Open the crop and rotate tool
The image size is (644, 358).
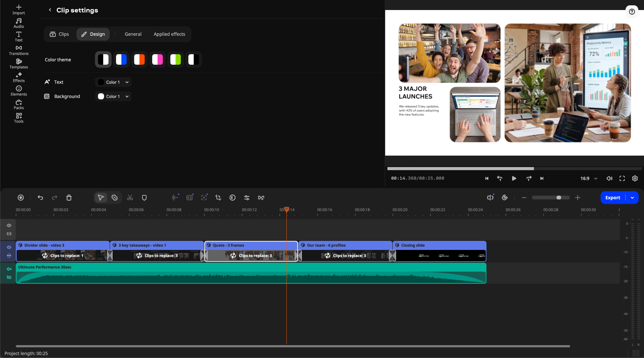218,198
